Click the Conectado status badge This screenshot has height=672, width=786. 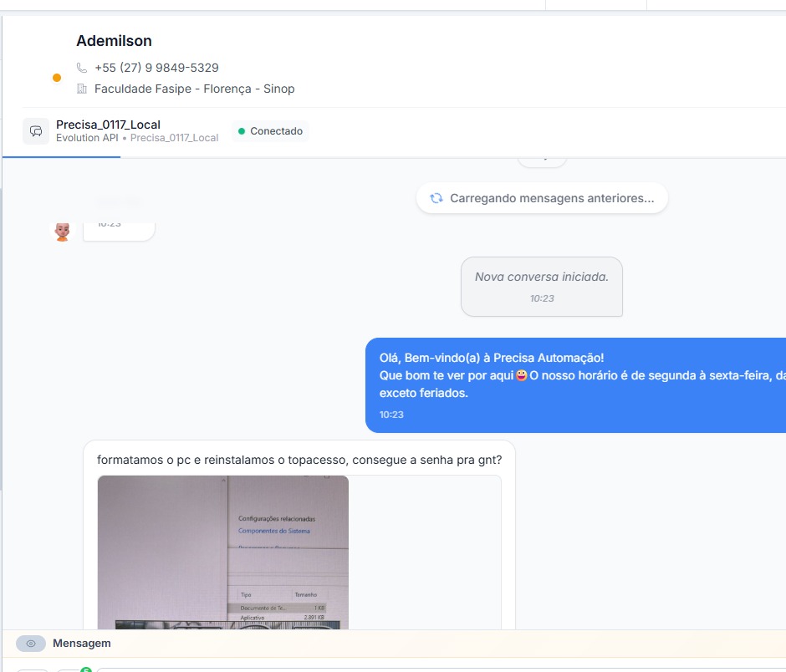tap(270, 131)
